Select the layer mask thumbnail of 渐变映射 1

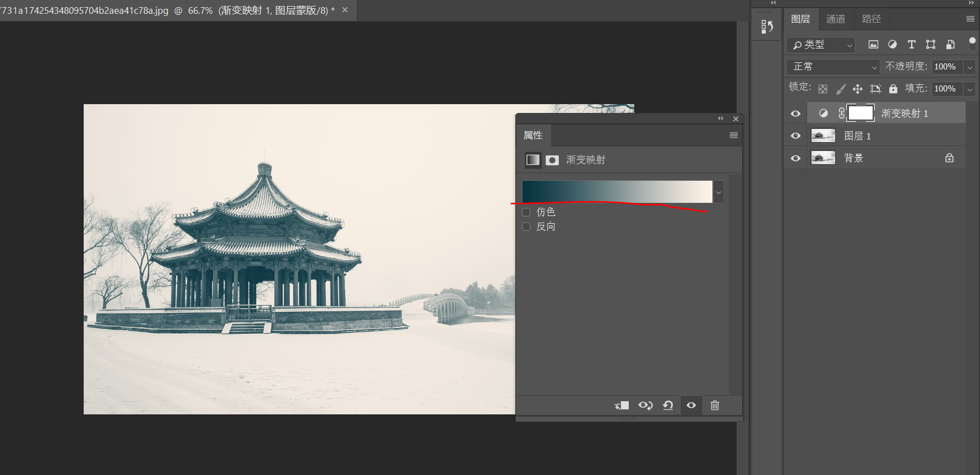click(x=861, y=113)
